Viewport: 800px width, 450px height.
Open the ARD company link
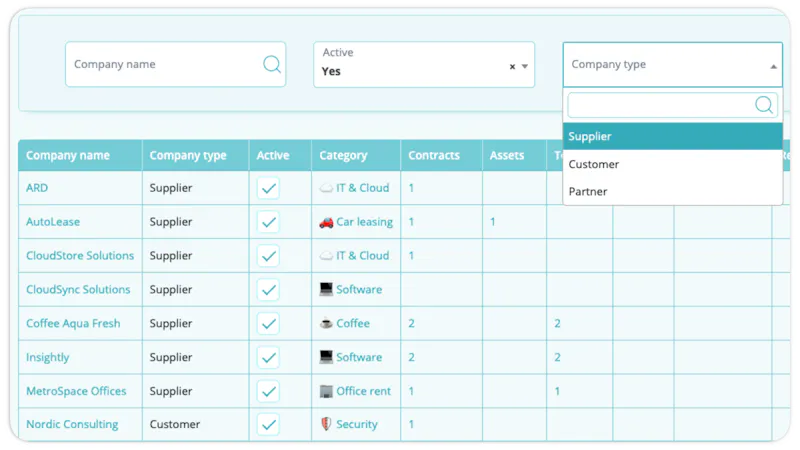[x=37, y=188]
